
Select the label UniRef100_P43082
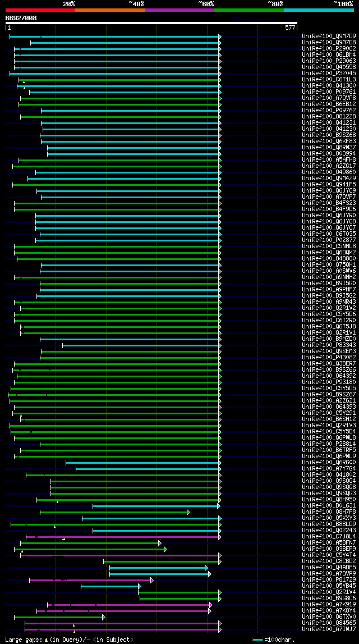329,357
